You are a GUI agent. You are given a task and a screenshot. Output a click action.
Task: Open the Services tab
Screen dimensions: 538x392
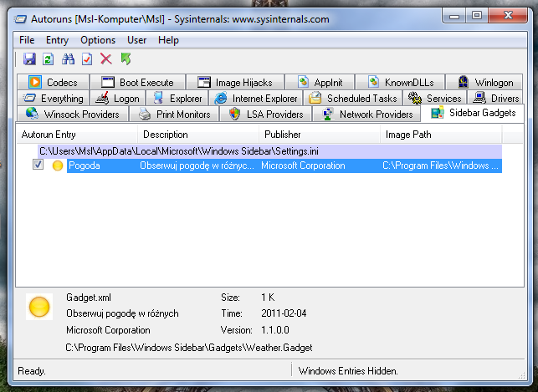pos(435,99)
